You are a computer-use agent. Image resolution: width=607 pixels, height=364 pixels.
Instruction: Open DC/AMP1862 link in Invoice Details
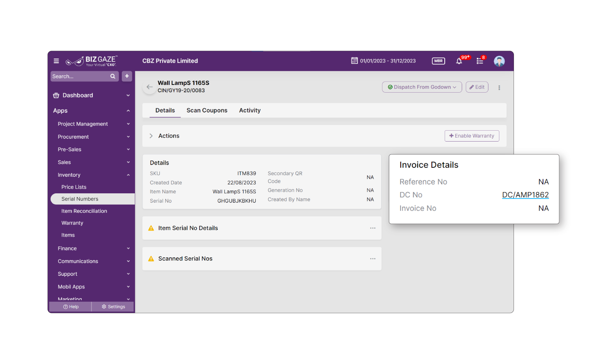pos(525,195)
